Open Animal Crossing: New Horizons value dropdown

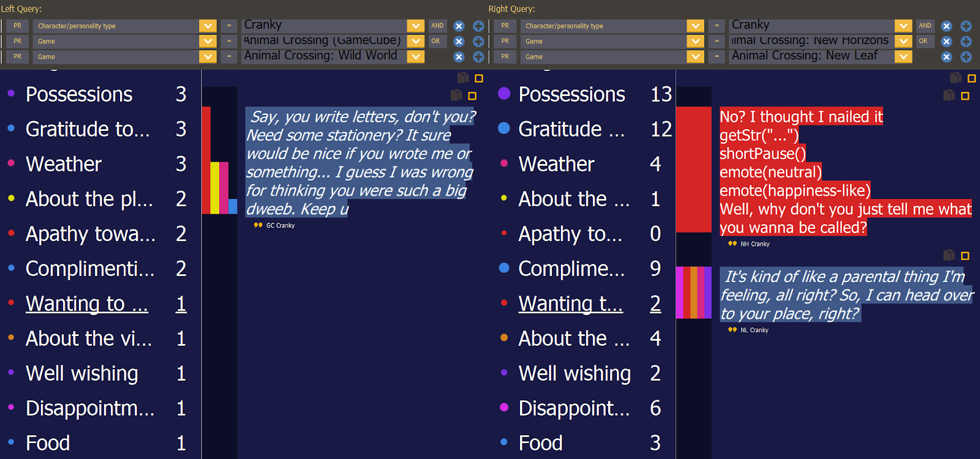click(x=903, y=41)
